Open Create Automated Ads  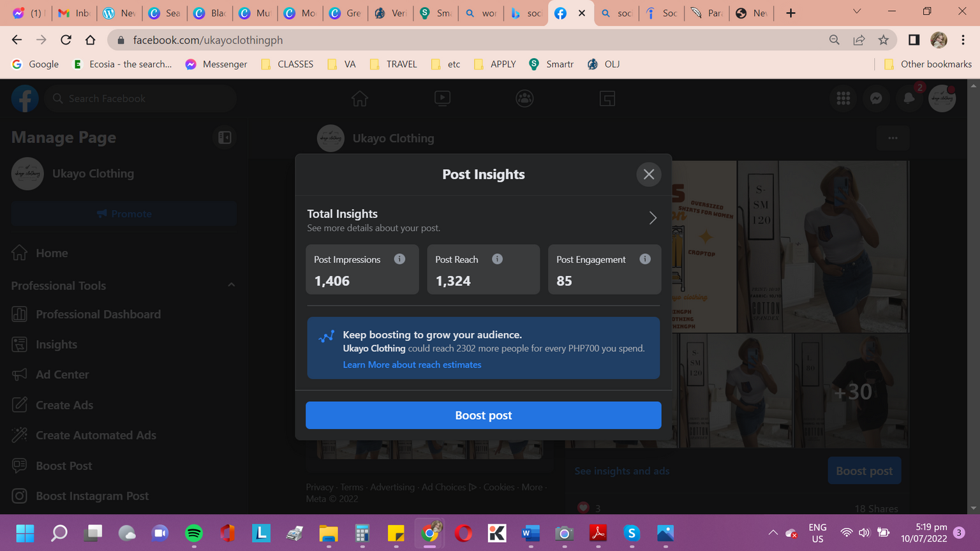click(x=124, y=435)
